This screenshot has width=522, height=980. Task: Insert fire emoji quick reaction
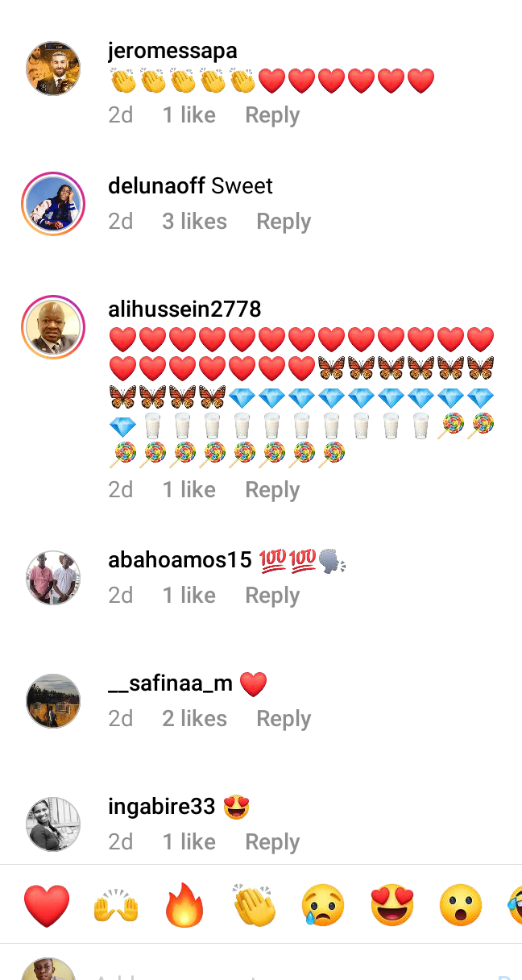(x=185, y=905)
